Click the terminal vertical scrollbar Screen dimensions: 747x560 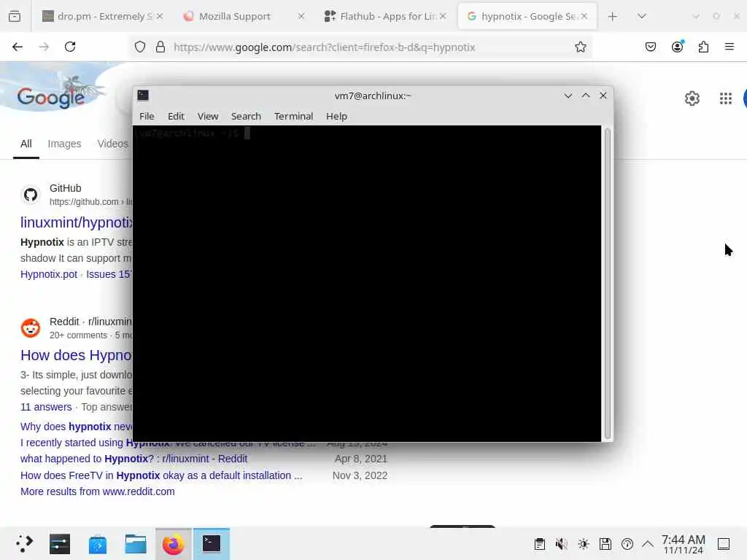[608, 284]
